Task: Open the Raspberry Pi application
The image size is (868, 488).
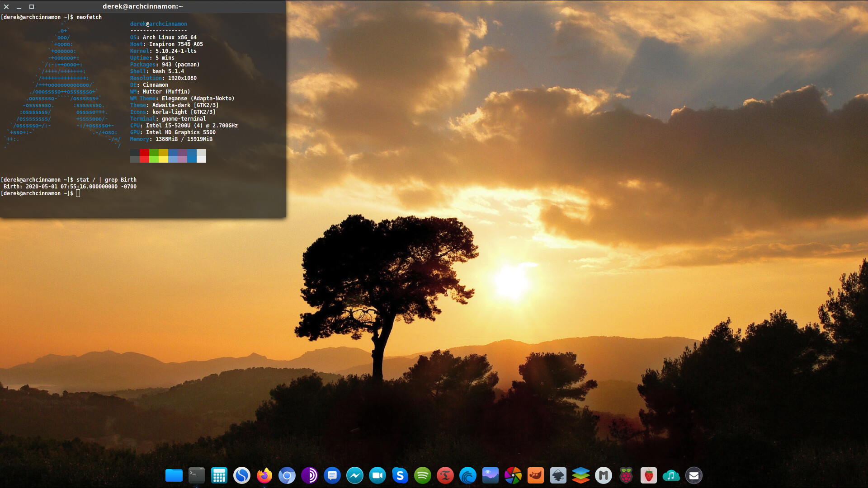Action: point(626,475)
